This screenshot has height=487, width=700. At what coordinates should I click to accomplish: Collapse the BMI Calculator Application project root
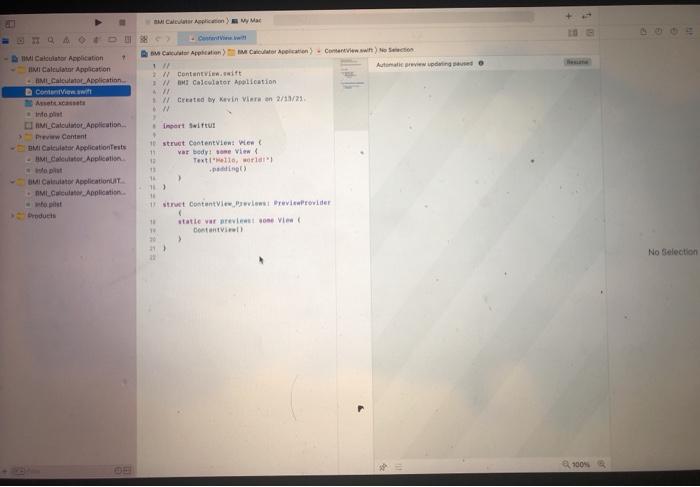6,58
